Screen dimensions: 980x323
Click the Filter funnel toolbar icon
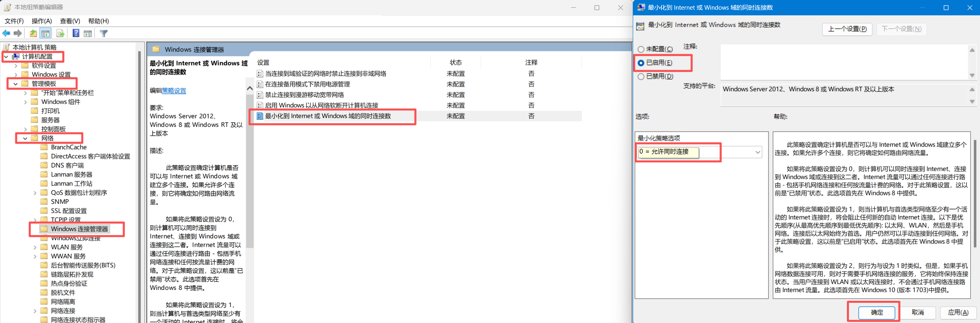tap(104, 34)
